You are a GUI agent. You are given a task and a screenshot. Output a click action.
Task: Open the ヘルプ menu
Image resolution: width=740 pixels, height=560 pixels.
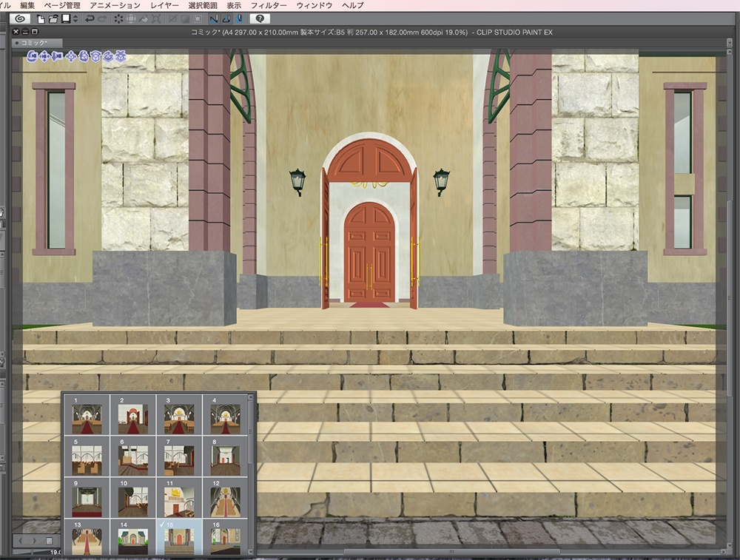pyautogui.click(x=352, y=5)
